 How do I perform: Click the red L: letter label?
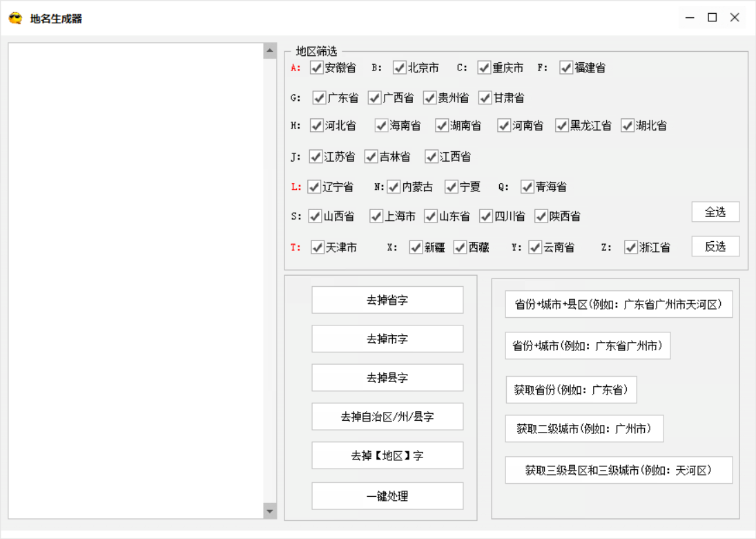coord(296,187)
